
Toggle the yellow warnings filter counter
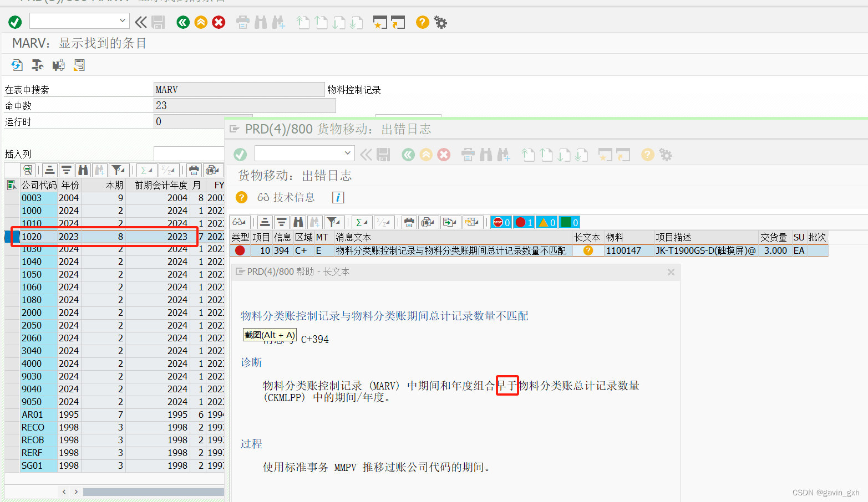[x=546, y=222]
